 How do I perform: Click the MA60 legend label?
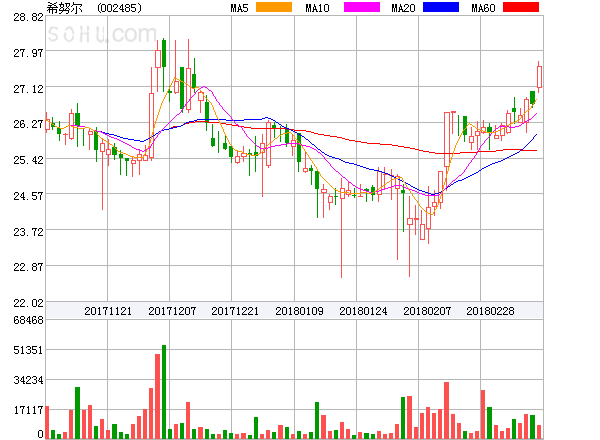(483, 8)
